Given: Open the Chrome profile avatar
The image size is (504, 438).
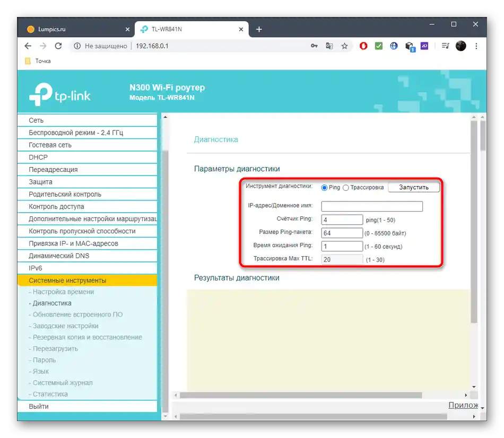Looking at the screenshot, I should pos(460,46).
